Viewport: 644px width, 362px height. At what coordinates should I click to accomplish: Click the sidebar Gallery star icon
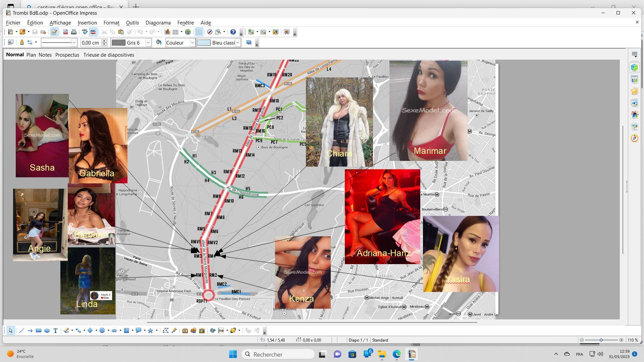pos(634,91)
